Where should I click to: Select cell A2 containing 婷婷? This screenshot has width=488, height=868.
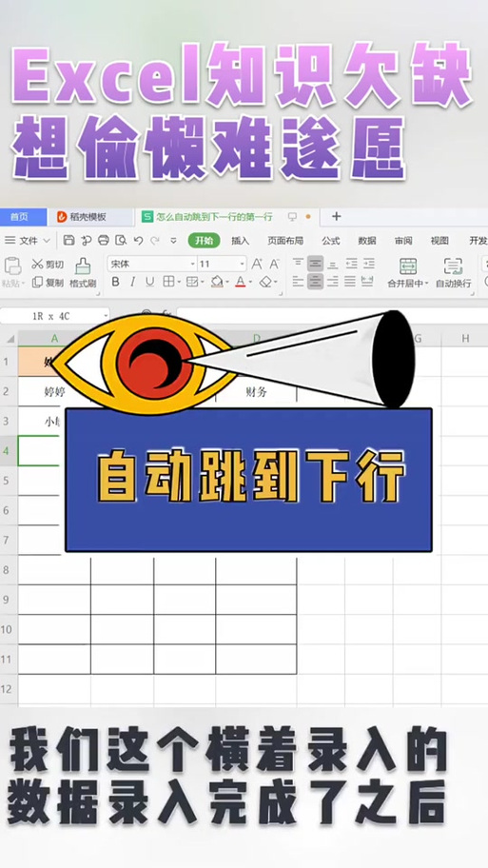click(53, 392)
